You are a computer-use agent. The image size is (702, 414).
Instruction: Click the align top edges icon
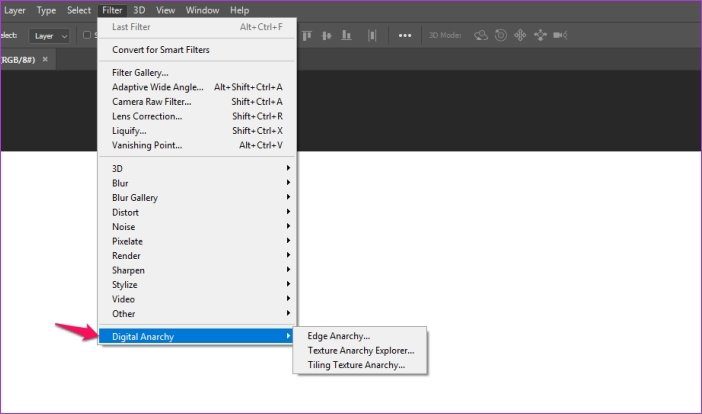pos(307,35)
